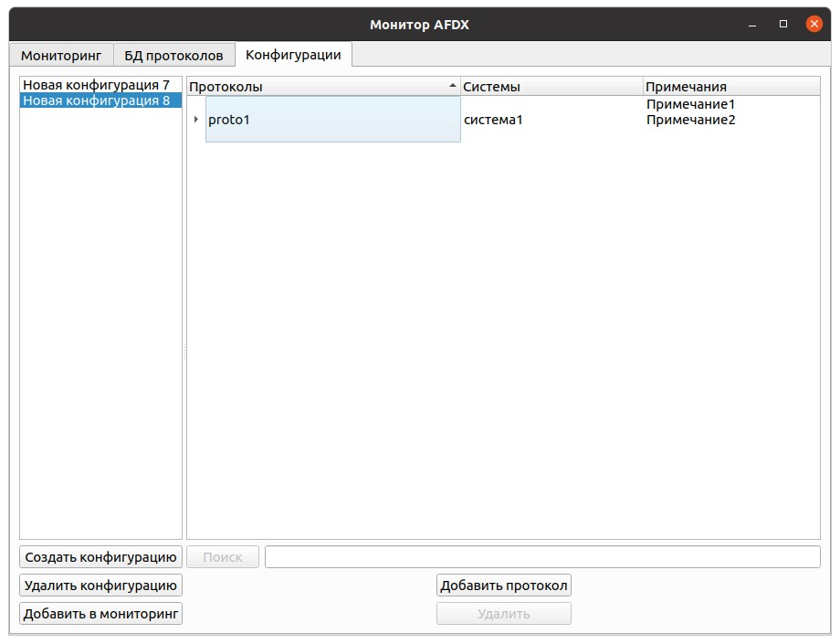
Task: Click the Примечание2 text
Action: tap(690, 120)
